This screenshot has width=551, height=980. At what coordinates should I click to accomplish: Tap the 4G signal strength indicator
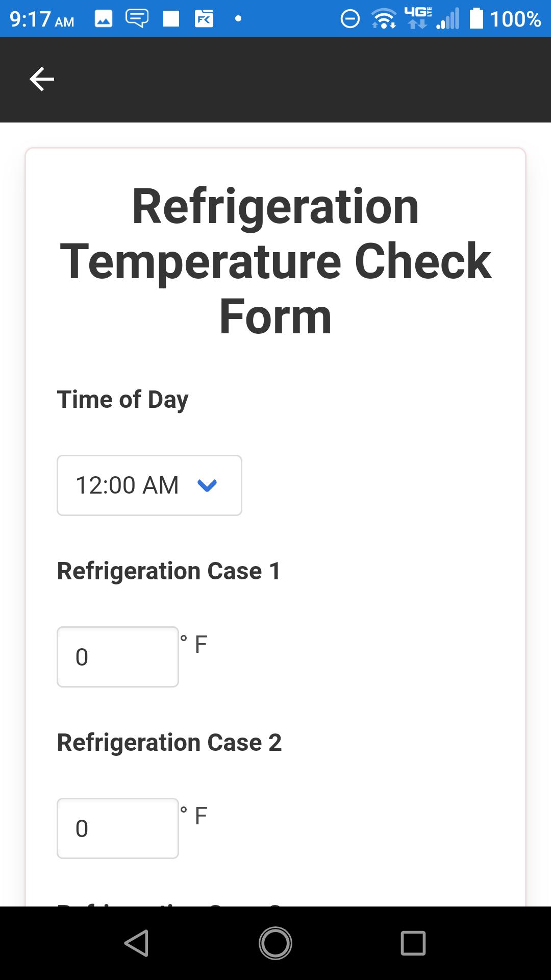tap(433, 18)
